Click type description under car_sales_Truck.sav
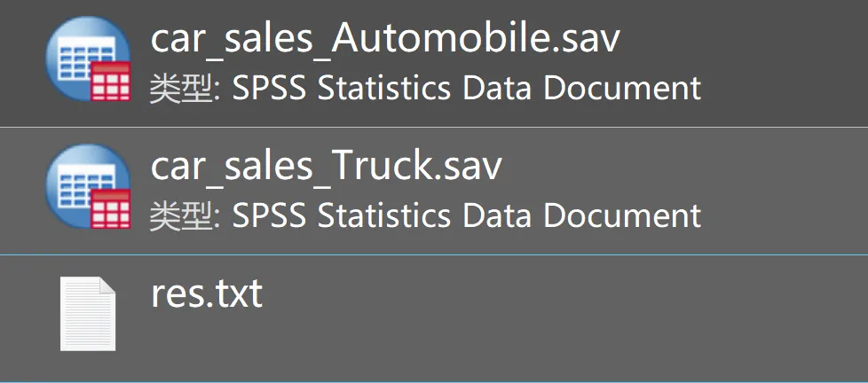Screen dimensions: 868x383 (x=424, y=215)
